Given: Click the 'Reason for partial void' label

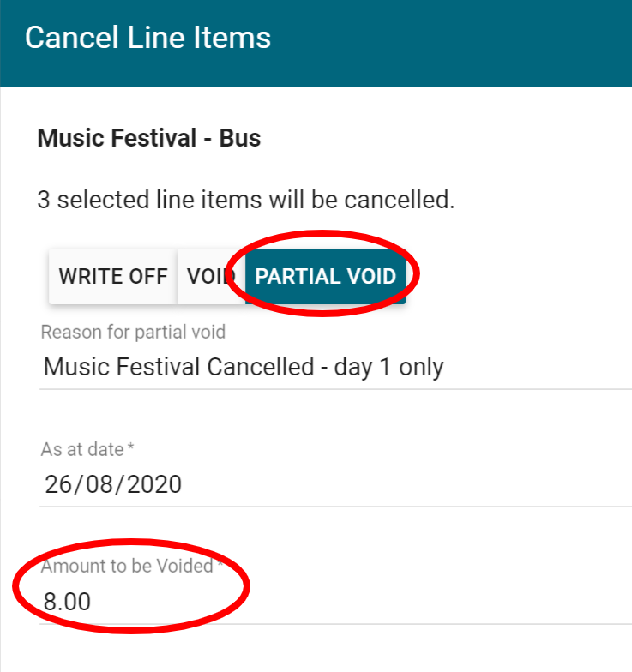Looking at the screenshot, I should [x=133, y=333].
